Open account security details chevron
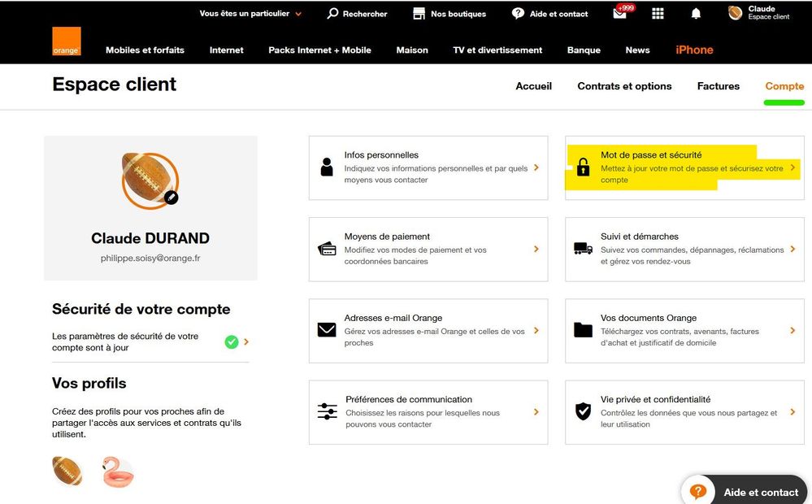The width and height of the screenshot is (812, 504). [246, 342]
